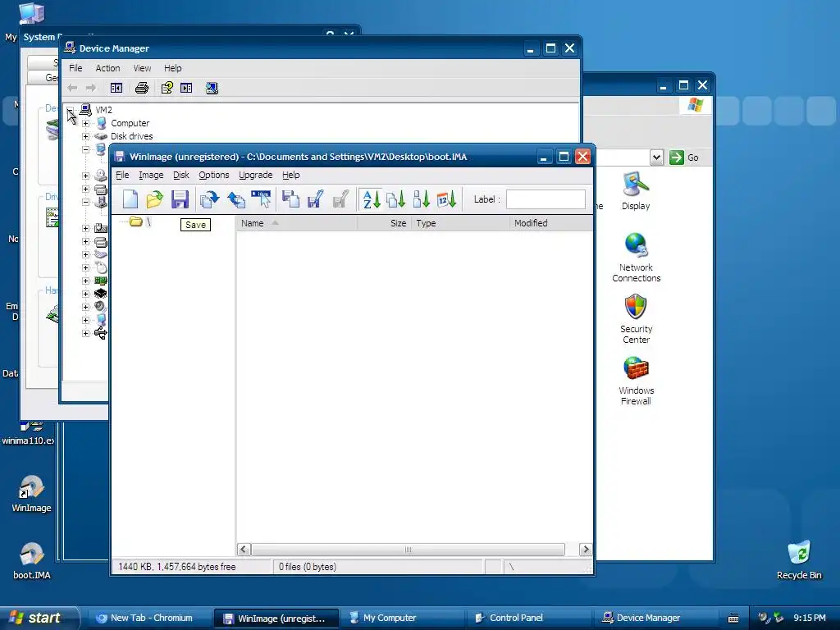
Task: Open WinImage Upgrade menu
Action: pyautogui.click(x=256, y=175)
